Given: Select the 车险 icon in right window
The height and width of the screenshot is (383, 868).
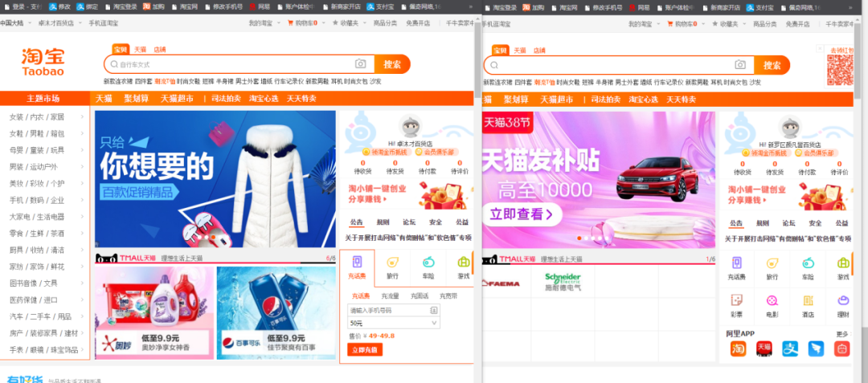Looking at the screenshot, I should (x=808, y=263).
